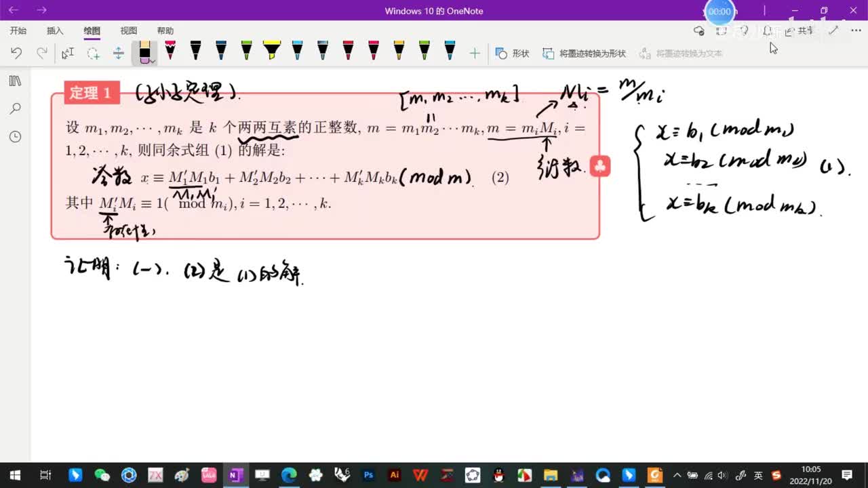Click the Sogou input method tray icon
The height and width of the screenshot is (488, 868).
(776, 475)
